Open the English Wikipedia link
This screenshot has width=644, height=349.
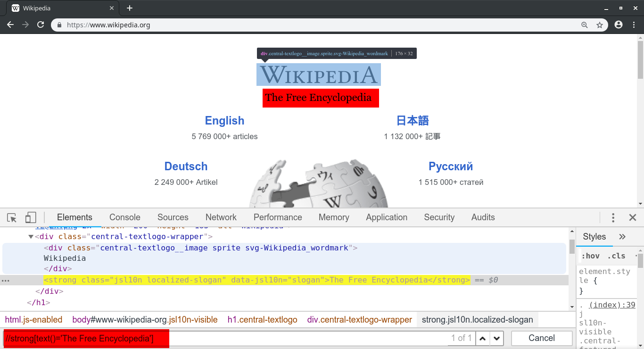point(224,121)
